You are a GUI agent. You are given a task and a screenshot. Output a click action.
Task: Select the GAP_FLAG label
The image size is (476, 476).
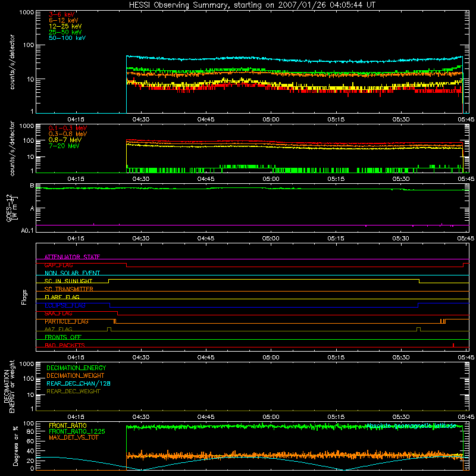pyautogui.click(x=58, y=265)
